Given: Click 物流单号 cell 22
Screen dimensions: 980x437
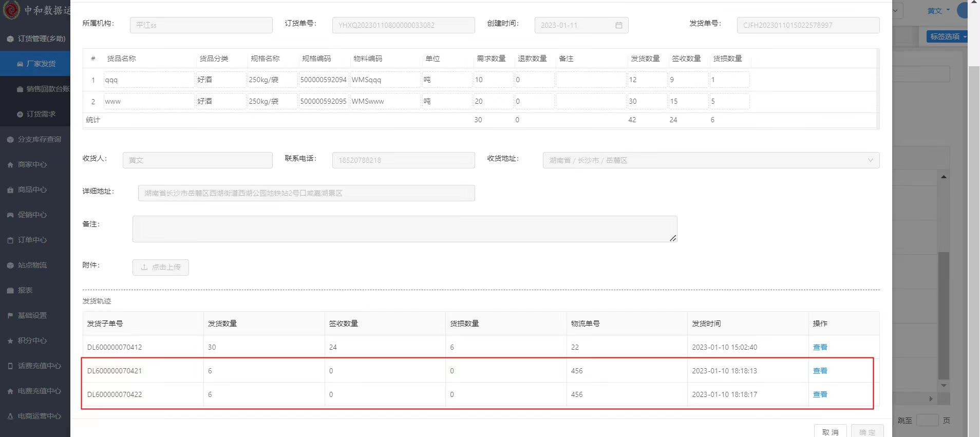Looking at the screenshot, I should pos(575,347).
